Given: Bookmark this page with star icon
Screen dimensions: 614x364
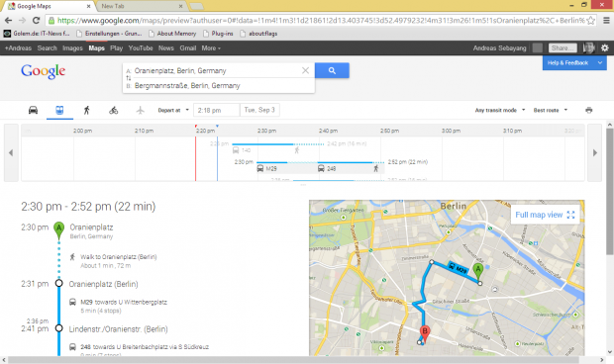Looking at the screenshot, I should [x=591, y=21].
